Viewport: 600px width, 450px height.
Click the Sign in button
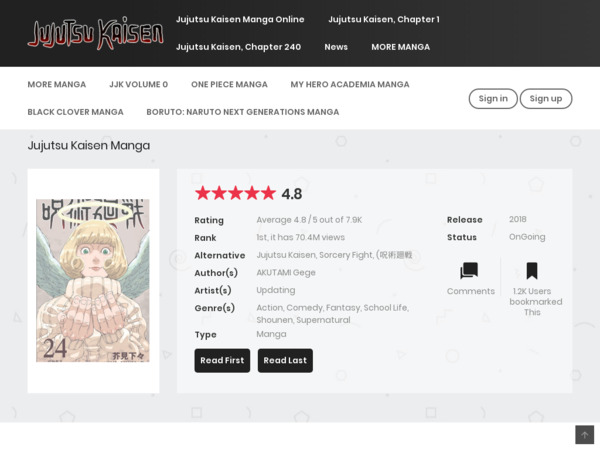(x=493, y=99)
